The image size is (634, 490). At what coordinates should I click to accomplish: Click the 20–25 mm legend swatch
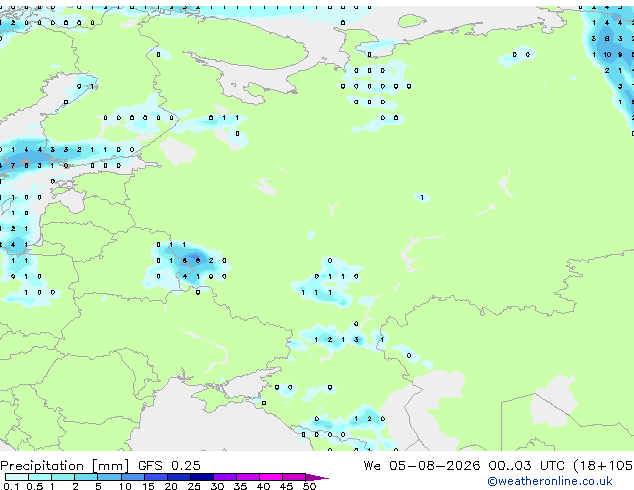pos(178,477)
